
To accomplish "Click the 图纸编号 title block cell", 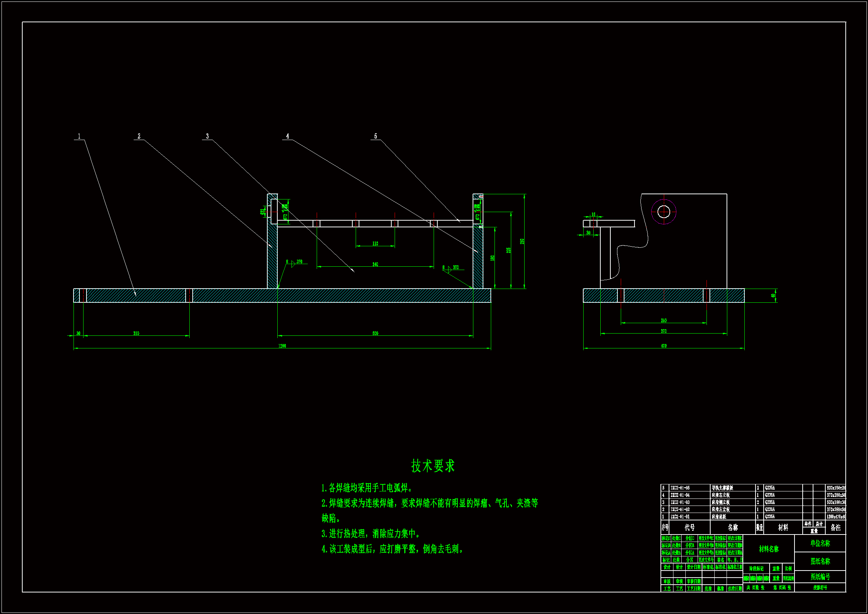I will [820, 576].
